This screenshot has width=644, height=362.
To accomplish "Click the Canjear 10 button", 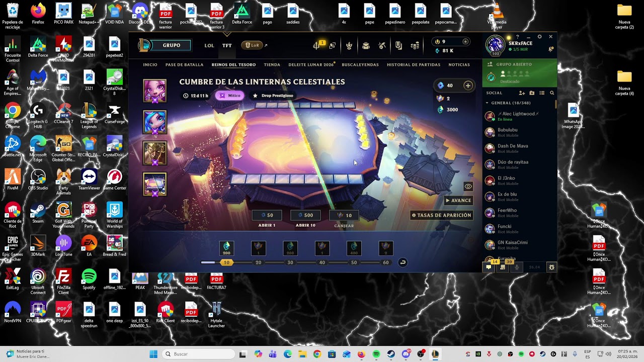I will tap(344, 215).
